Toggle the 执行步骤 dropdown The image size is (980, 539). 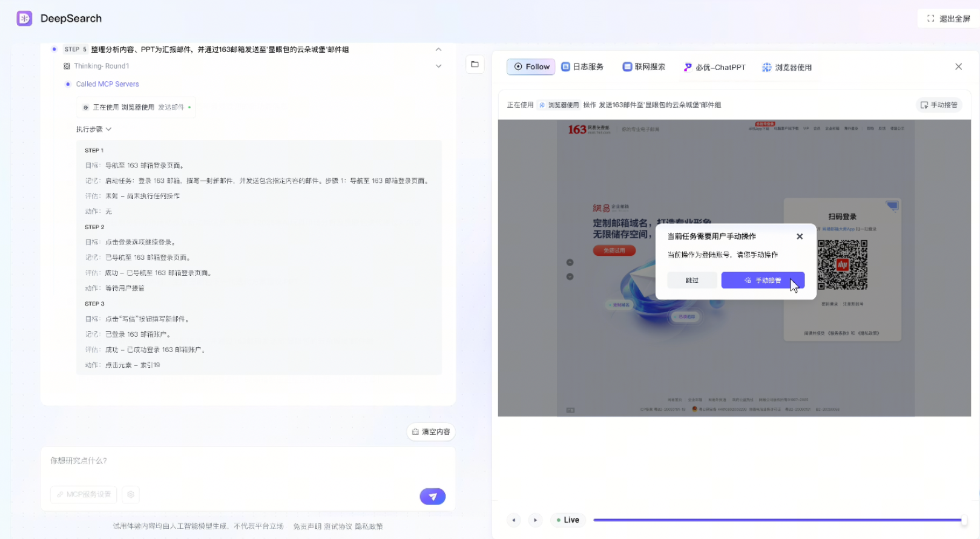point(94,129)
